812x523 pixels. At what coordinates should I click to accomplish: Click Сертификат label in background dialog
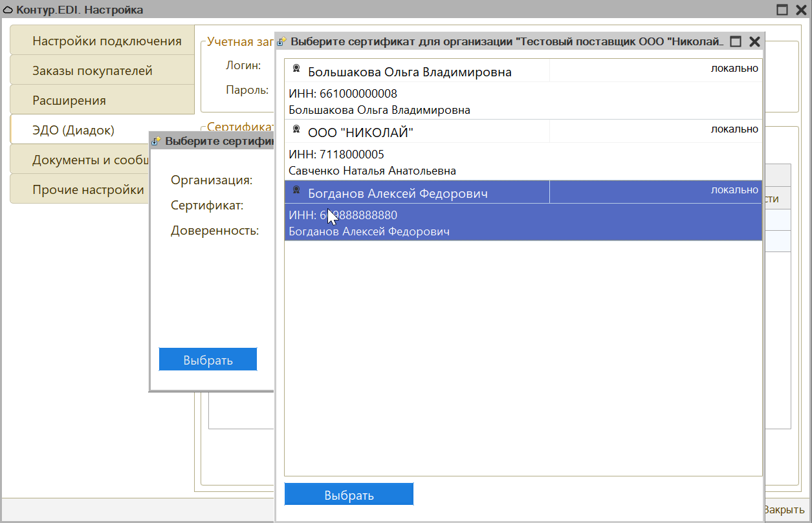pyautogui.click(x=207, y=206)
